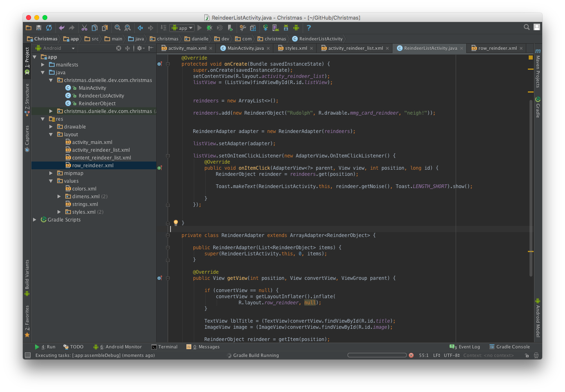The width and height of the screenshot is (565, 392).
Task: Expand the drawable folder in project tree
Action: click(51, 127)
